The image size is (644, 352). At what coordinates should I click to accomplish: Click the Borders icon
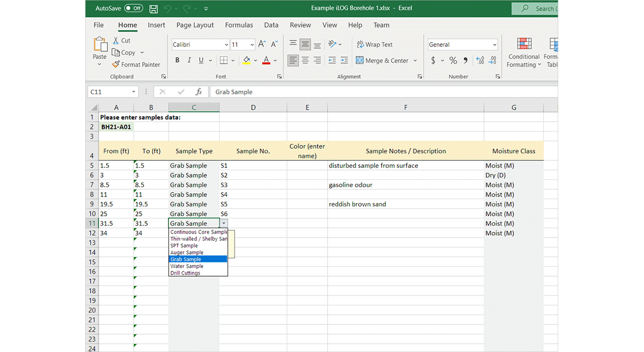point(224,60)
